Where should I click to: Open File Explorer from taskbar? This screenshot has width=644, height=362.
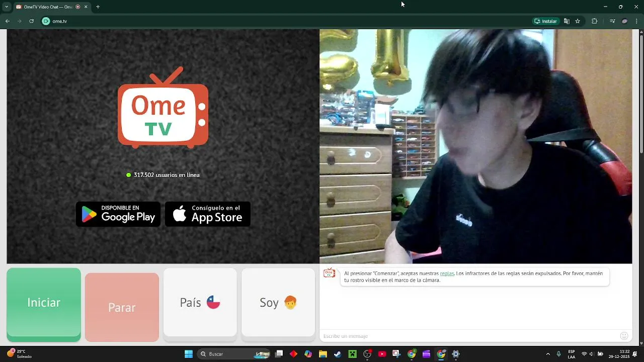coord(323,354)
